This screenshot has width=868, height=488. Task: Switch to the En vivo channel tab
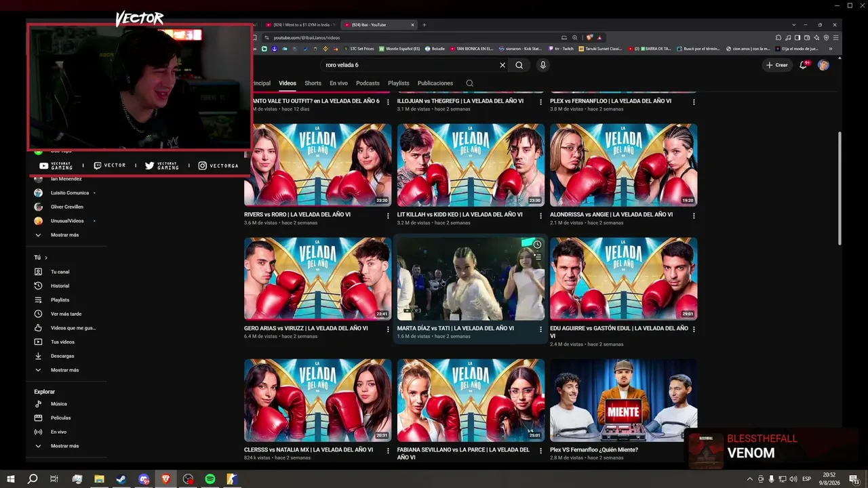[338, 83]
